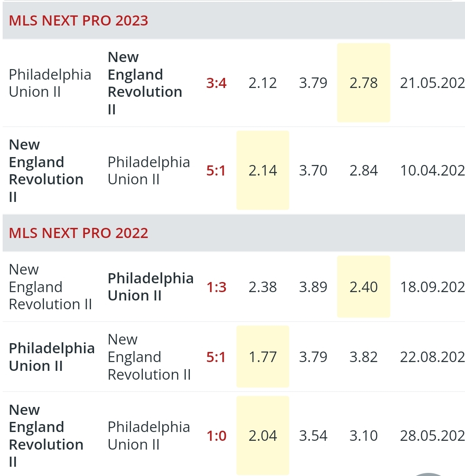Select draw odds 3.70
465x476 pixels.
[313, 170]
